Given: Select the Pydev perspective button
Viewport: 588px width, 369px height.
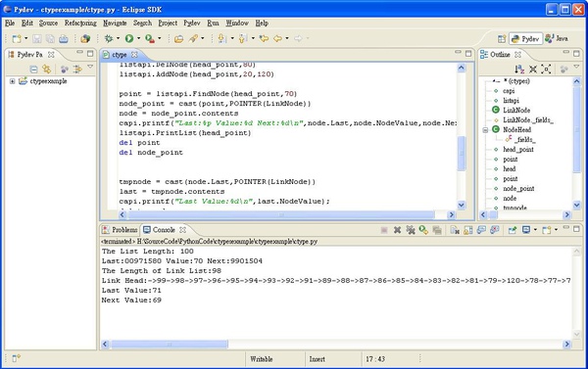Looking at the screenshot, I should 525,39.
